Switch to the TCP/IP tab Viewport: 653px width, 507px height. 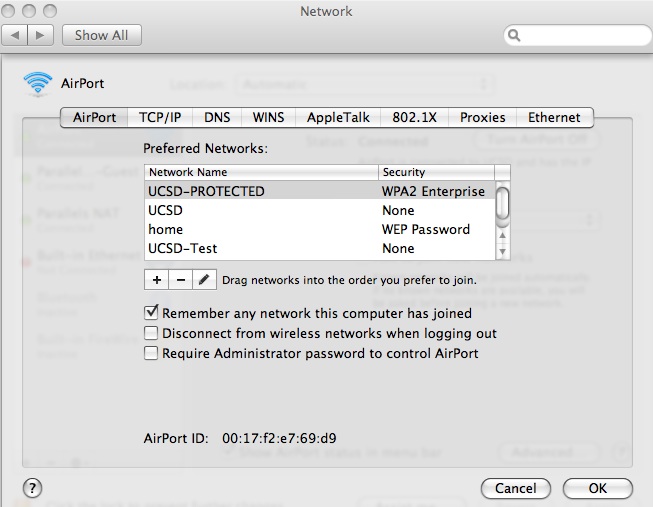point(160,117)
